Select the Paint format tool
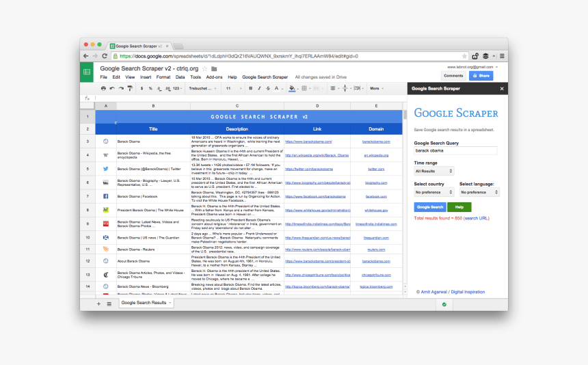Screen dimensions: 588x365 point(130,88)
